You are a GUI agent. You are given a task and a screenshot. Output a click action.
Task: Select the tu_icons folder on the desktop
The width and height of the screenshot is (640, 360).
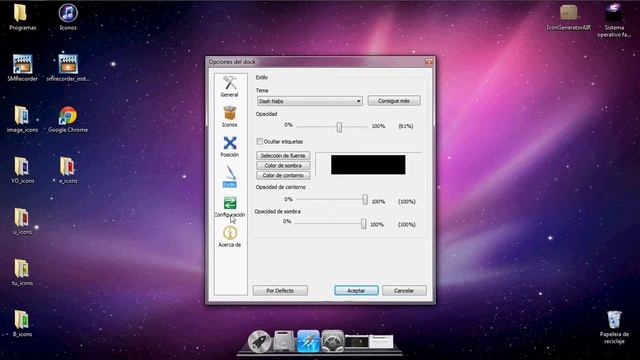22,272
